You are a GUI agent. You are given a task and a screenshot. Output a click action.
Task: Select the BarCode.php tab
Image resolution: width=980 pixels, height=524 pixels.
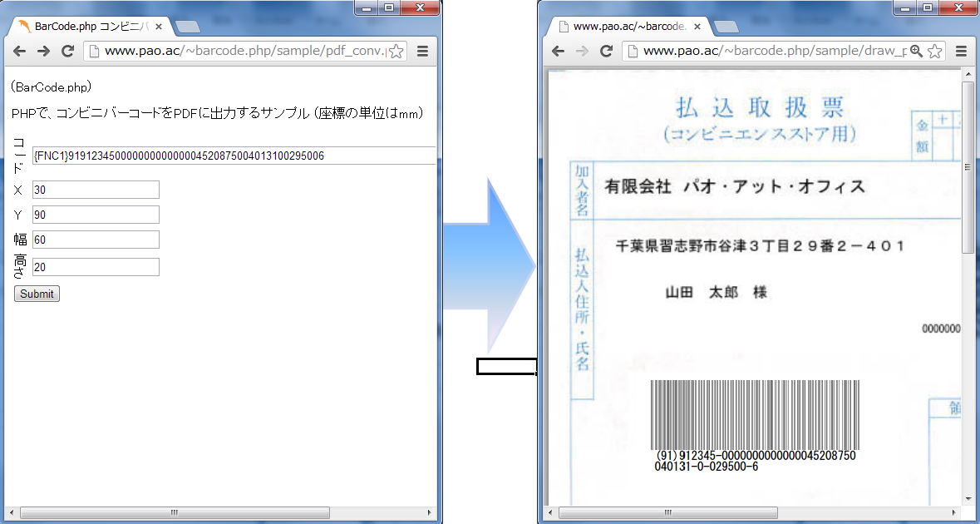(90, 27)
